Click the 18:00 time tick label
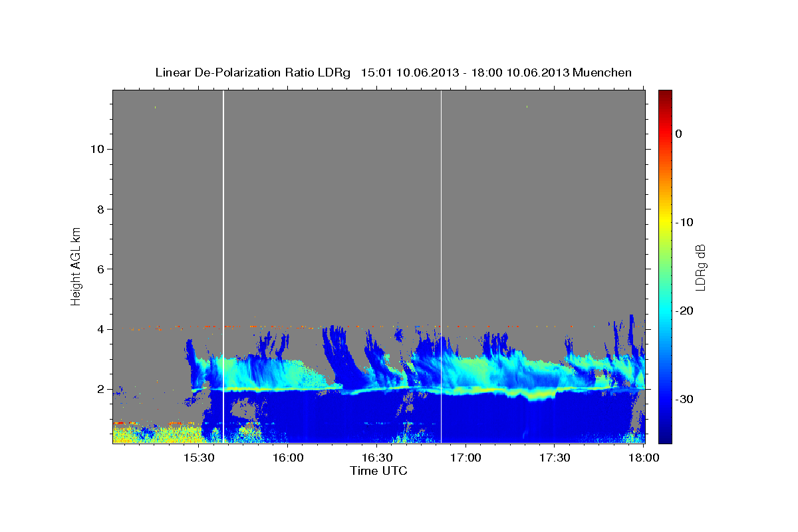This screenshot has width=798, height=532. point(642,458)
